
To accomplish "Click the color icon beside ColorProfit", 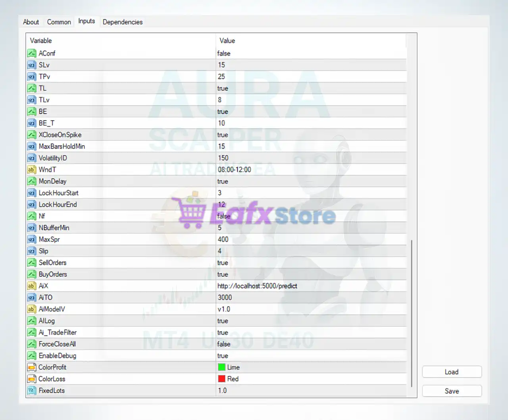I will coord(32,367).
